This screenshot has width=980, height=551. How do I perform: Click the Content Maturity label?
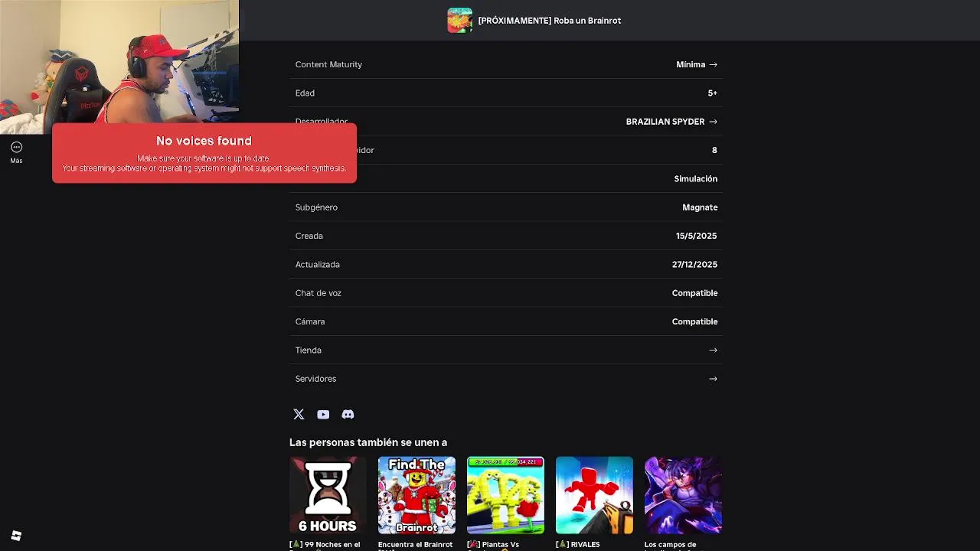(x=328, y=64)
